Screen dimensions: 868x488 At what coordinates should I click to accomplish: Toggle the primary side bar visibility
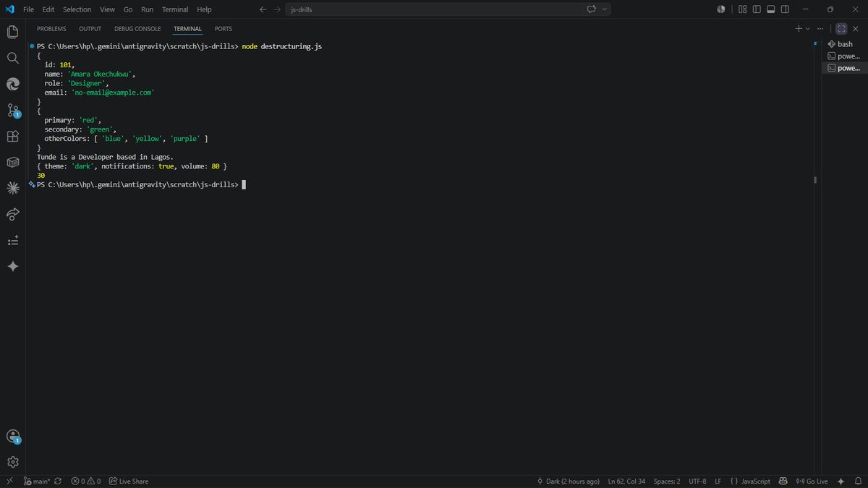point(757,9)
